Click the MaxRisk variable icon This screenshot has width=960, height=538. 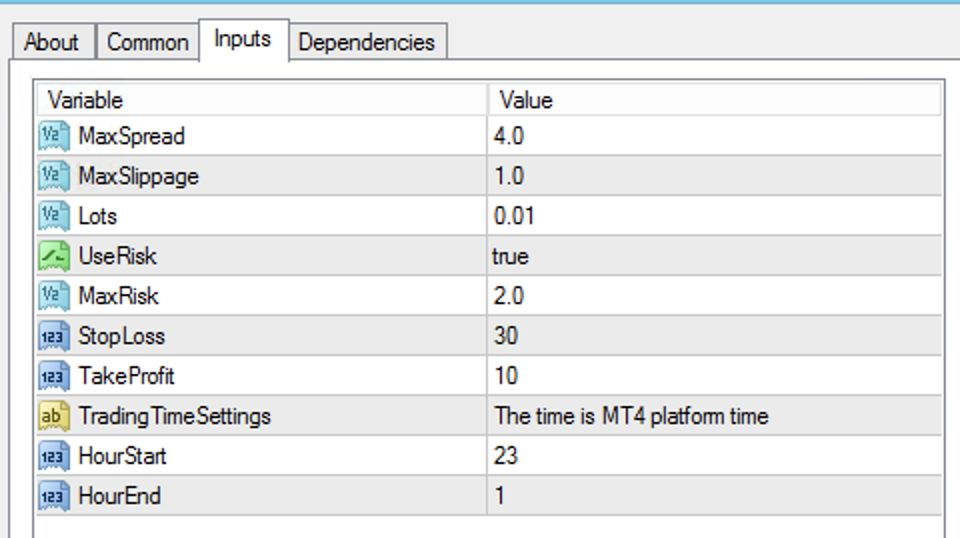point(54,296)
